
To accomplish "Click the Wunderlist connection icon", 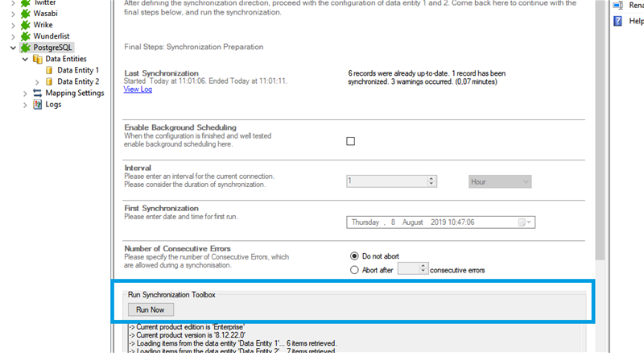I will pos(25,36).
